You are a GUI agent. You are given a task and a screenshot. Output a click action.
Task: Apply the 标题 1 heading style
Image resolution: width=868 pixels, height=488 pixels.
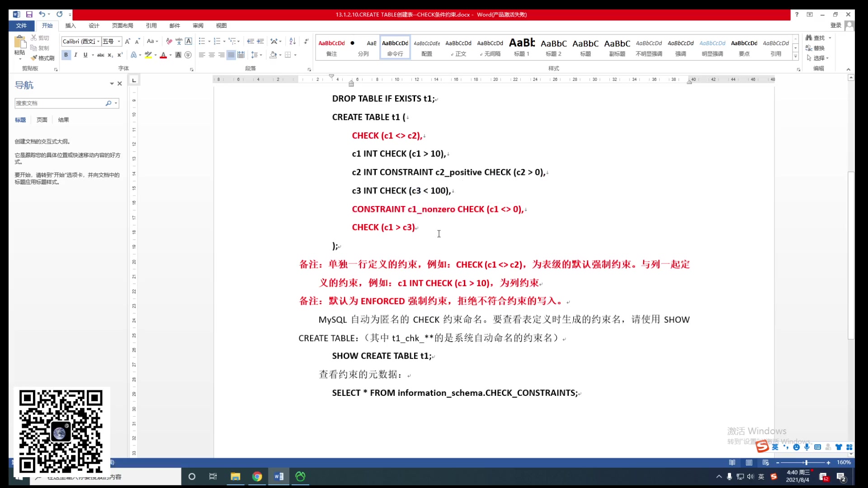522,47
